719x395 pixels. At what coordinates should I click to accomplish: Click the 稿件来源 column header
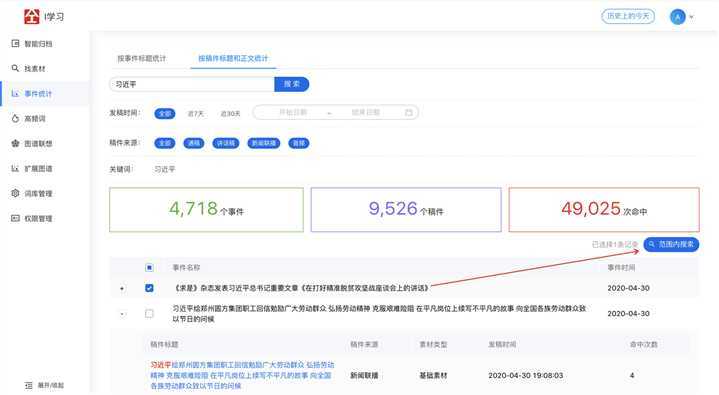click(x=365, y=344)
